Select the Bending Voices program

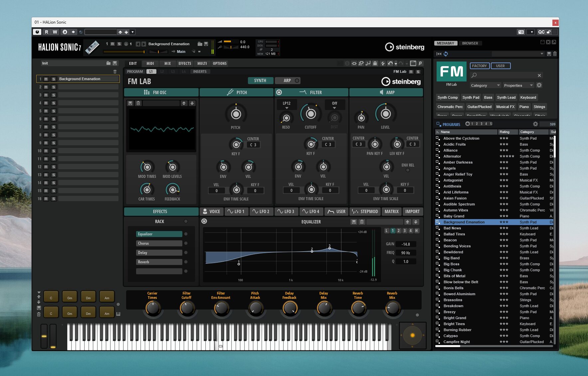click(x=457, y=246)
